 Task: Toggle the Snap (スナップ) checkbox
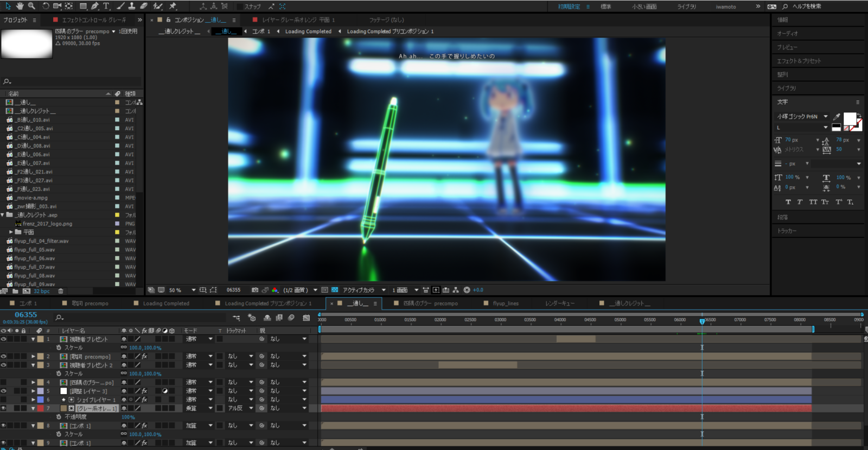(240, 7)
